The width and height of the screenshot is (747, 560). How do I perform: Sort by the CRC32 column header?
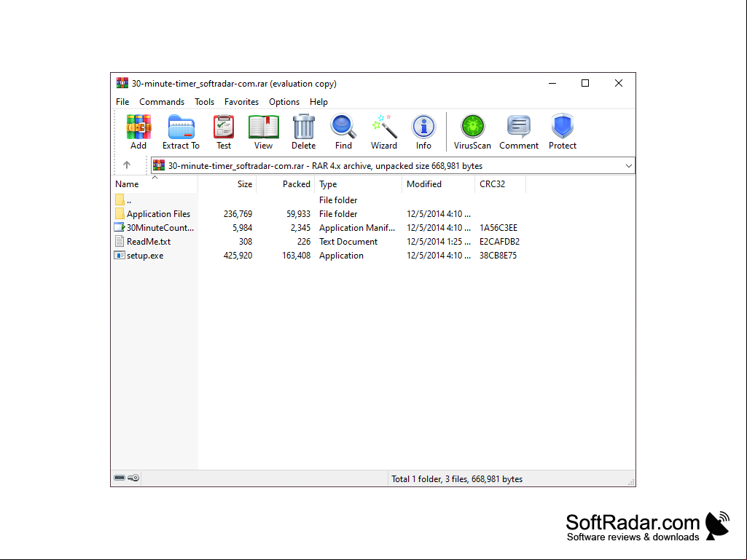tap(500, 184)
